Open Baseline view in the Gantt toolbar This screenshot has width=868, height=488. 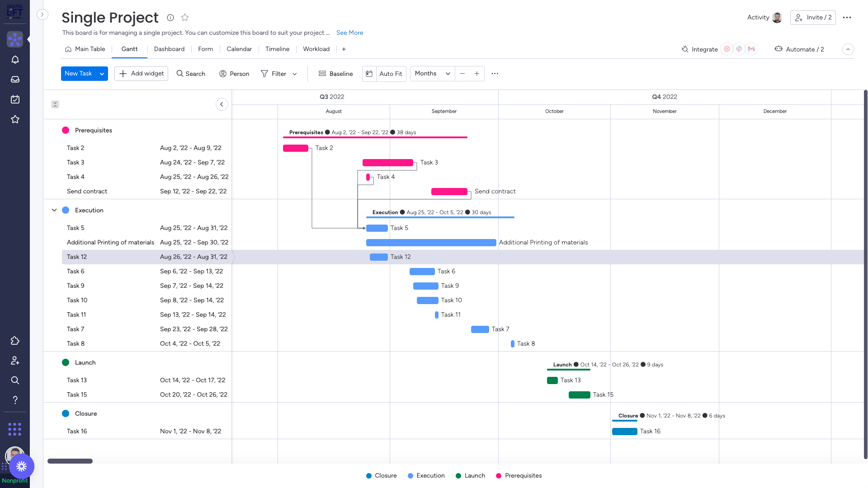click(335, 74)
